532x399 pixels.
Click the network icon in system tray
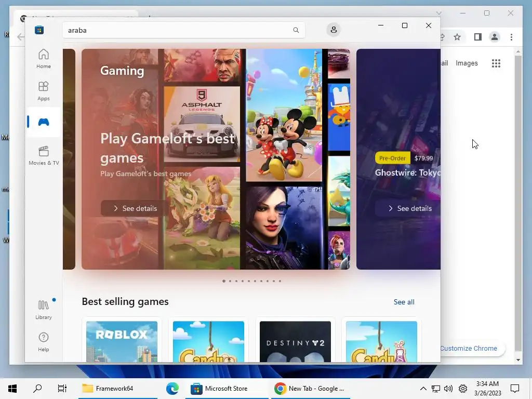coord(436,389)
